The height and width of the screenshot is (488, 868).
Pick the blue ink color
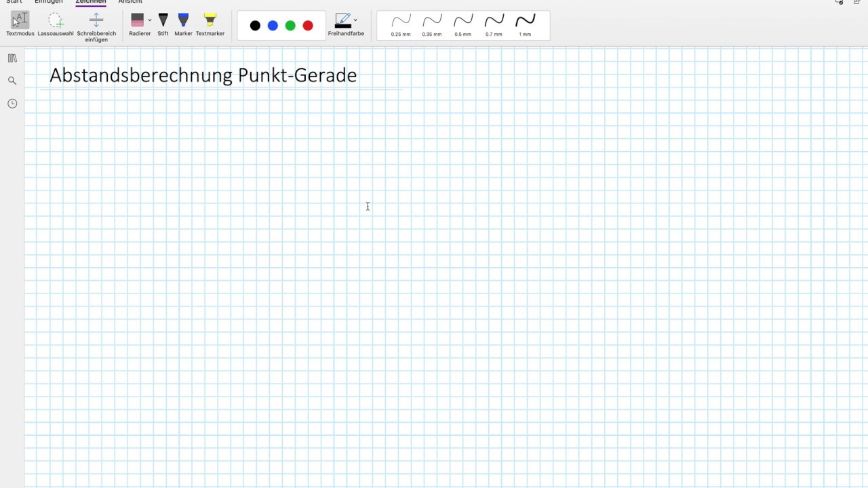[x=273, y=26]
